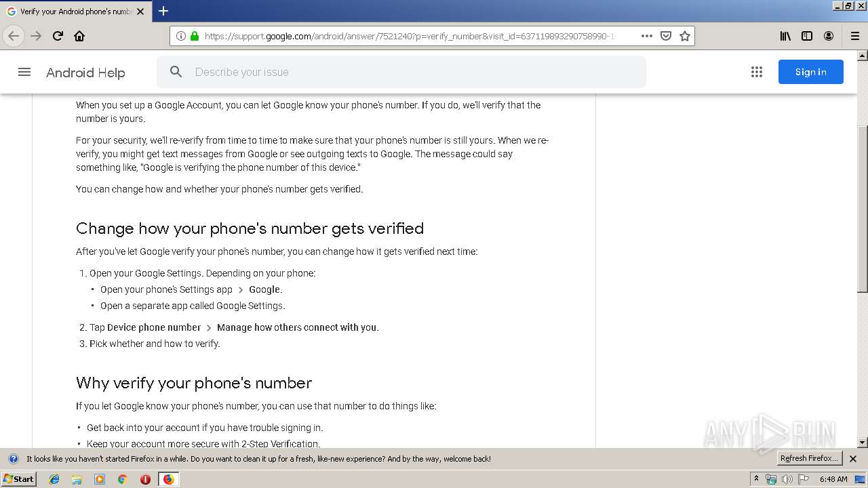
Task: Click step Pick whether and how to verify
Action: coord(155,344)
